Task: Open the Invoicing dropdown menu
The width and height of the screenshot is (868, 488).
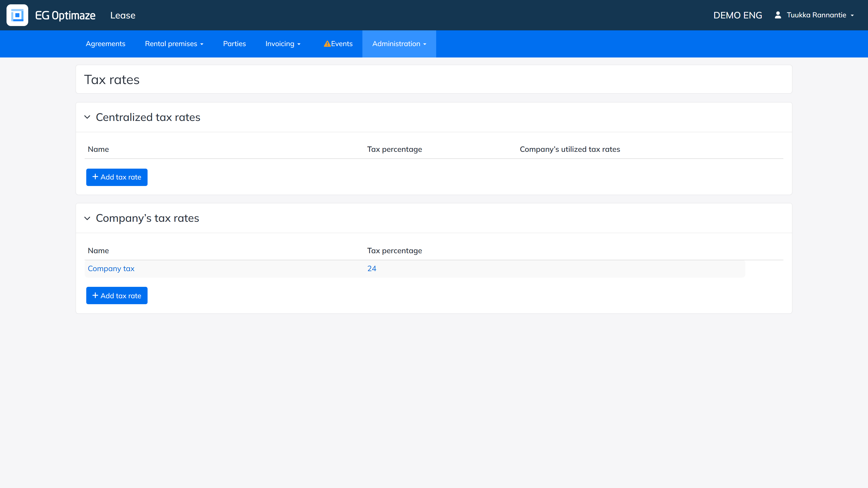Action: pos(283,44)
